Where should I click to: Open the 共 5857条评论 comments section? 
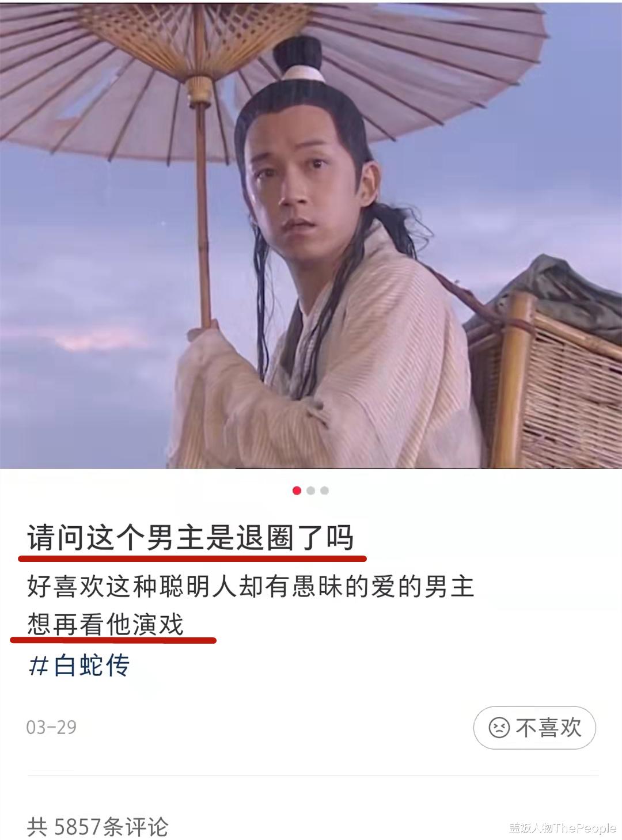[x=97, y=827]
